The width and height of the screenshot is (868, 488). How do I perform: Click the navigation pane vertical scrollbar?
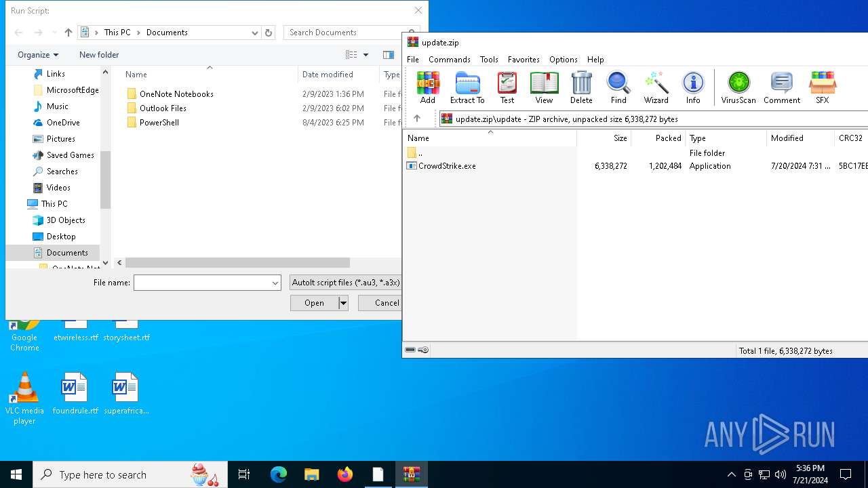point(105,180)
